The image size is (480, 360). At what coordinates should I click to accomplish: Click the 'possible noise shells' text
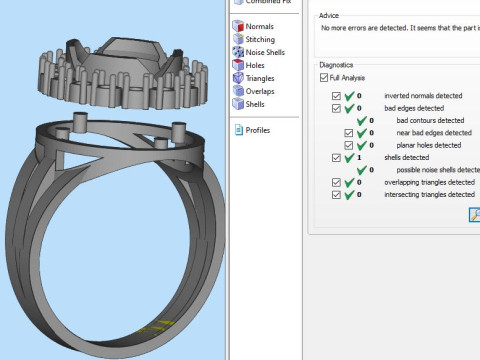pos(438,170)
